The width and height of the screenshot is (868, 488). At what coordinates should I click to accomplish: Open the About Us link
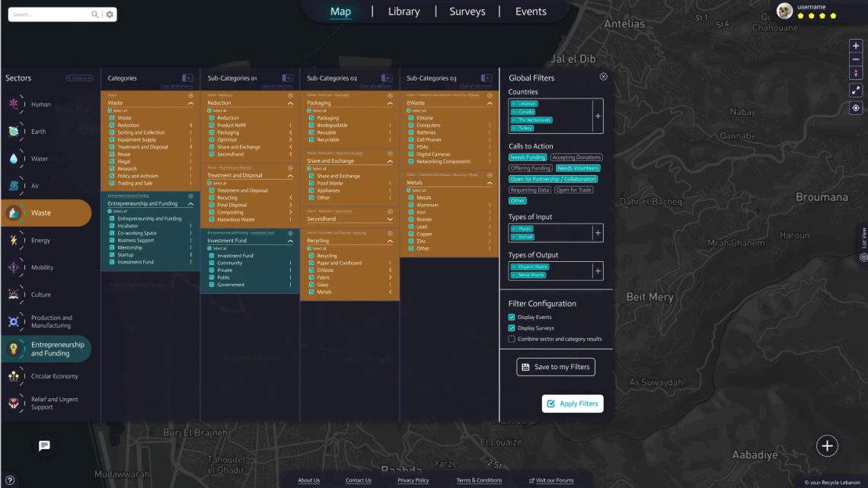click(x=309, y=480)
